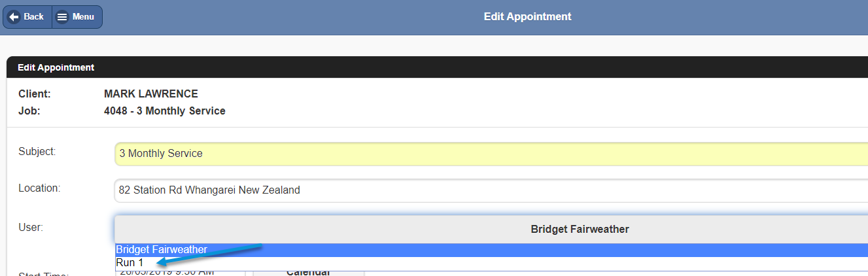The height and width of the screenshot is (276, 868).
Task: Click the hamburger lines icon on Menu
Action: click(62, 17)
